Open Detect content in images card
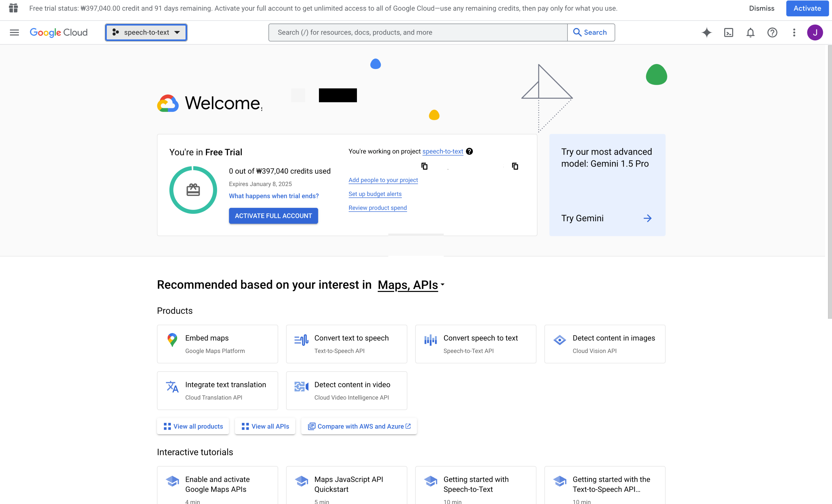The height and width of the screenshot is (504, 832). tap(605, 344)
